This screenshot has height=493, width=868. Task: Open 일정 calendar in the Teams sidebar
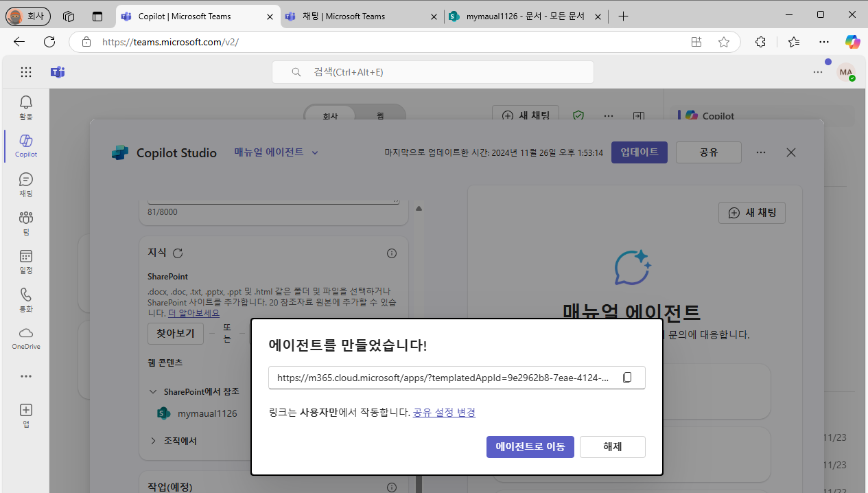(x=25, y=262)
